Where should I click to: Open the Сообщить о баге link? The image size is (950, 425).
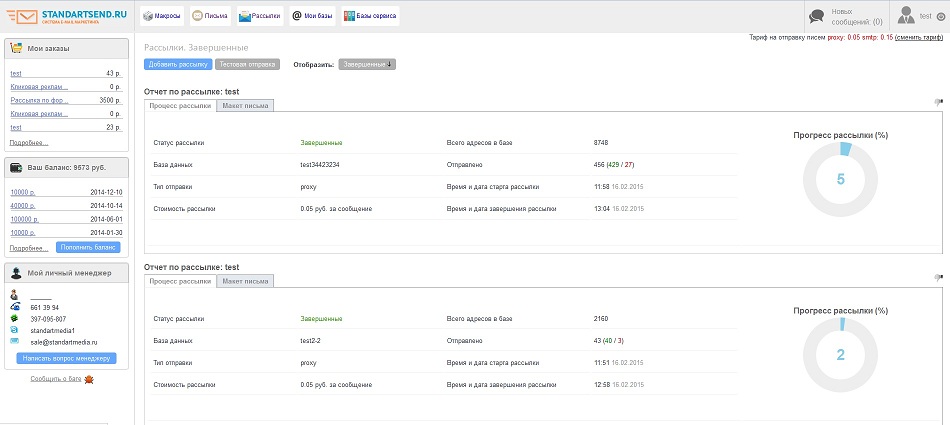click(x=56, y=379)
